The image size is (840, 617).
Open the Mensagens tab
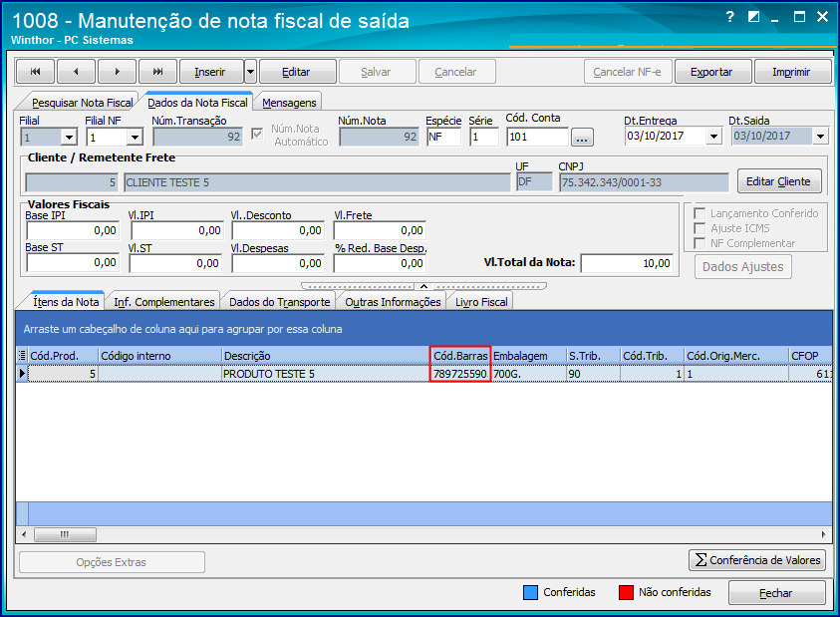[289, 103]
